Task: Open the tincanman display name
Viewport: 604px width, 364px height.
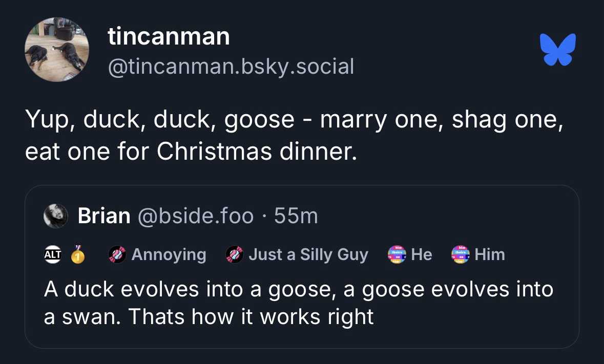Action: pos(169,36)
